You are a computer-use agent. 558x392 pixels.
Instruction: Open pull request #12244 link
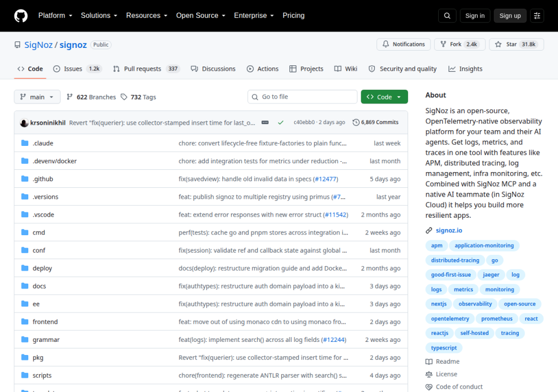(x=334, y=340)
